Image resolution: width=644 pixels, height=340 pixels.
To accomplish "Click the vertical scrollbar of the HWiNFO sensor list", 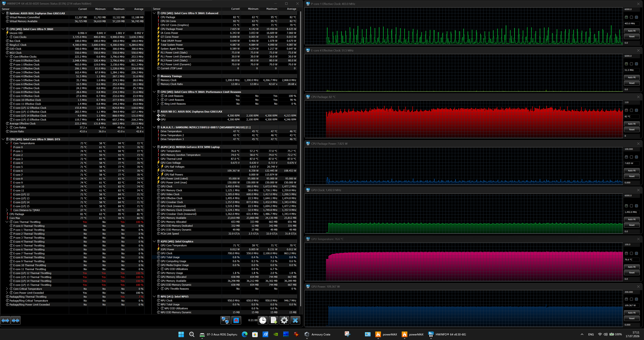I will point(301,159).
